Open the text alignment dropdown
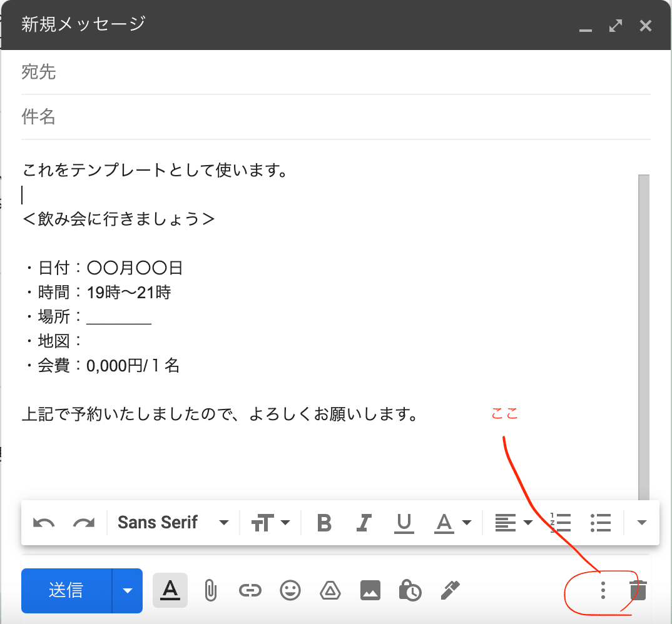The width and height of the screenshot is (672, 624). [514, 523]
